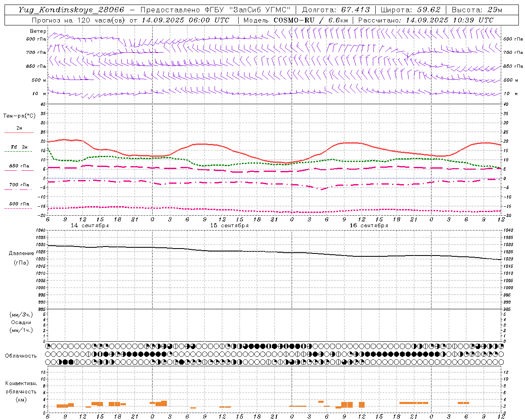
Task: Click the Давление panel label
Action: point(21,253)
